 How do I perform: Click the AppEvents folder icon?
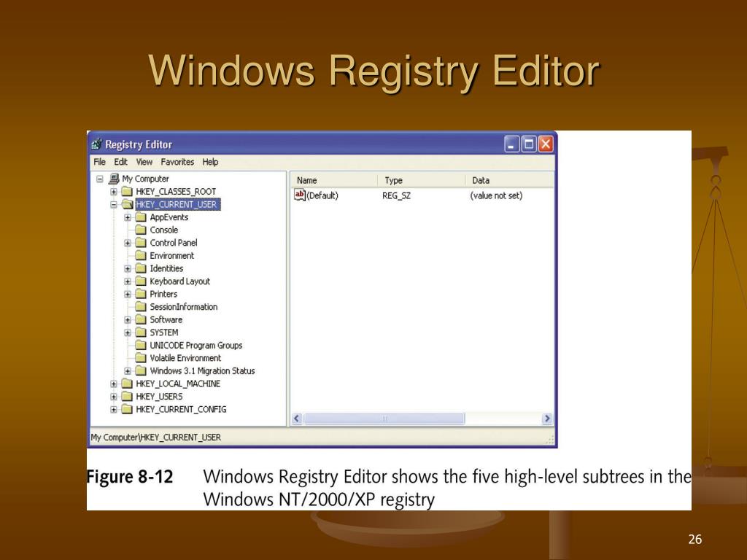coord(141,217)
